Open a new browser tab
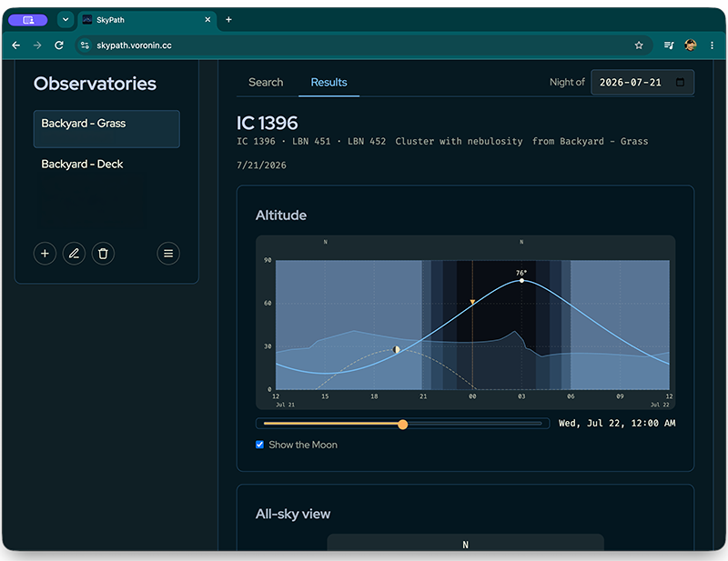This screenshot has height=561, width=728. pos(228,19)
